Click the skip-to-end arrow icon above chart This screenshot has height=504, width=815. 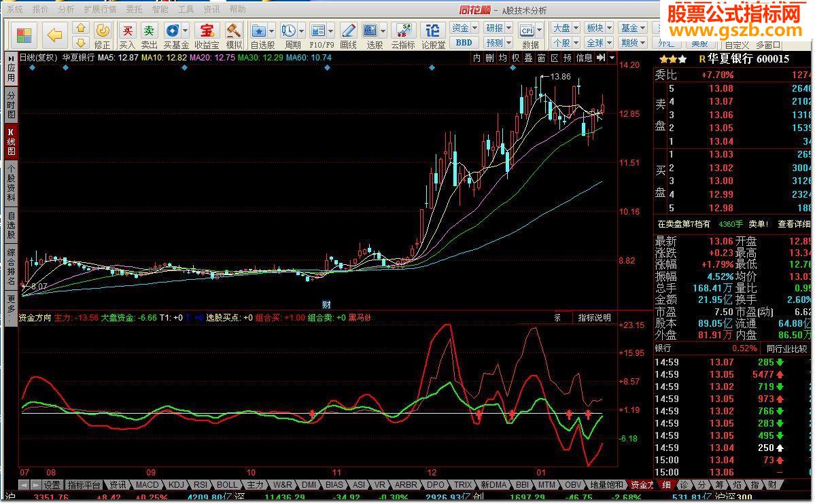(601, 58)
